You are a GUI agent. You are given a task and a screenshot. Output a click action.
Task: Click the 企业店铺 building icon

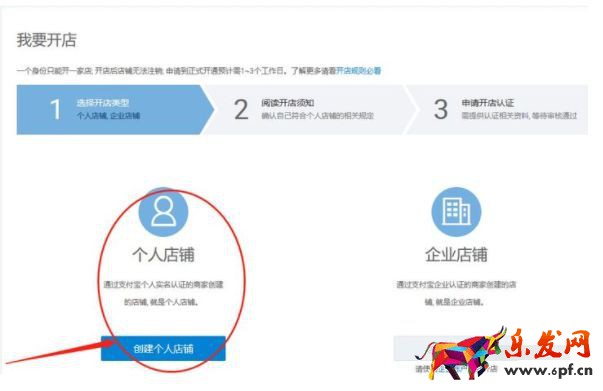click(456, 211)
